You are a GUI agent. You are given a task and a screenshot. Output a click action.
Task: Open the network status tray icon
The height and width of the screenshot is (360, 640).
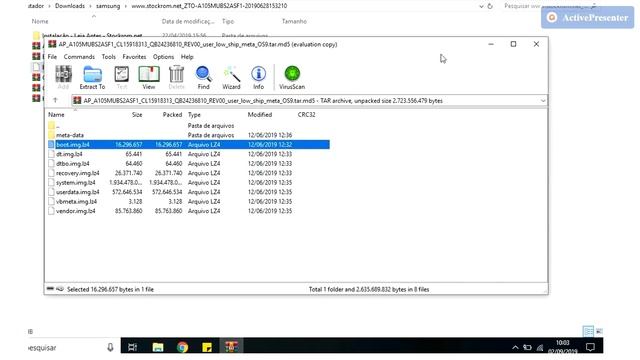tap(540, 348)
